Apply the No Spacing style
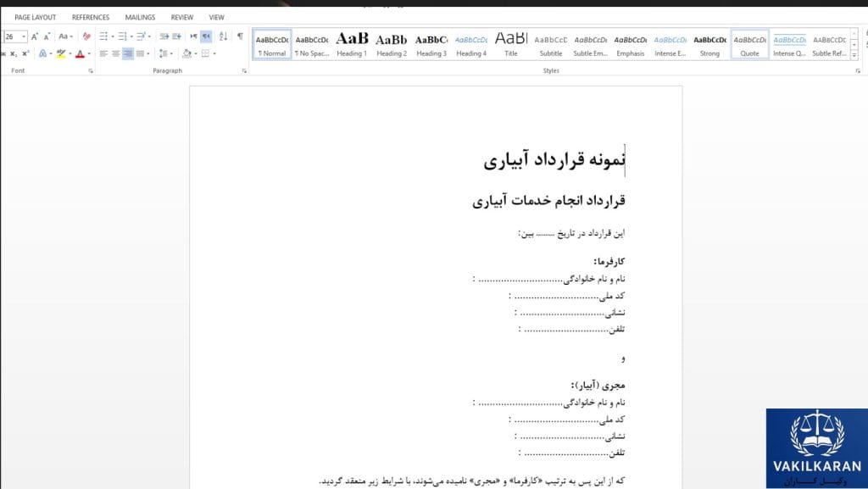Viewport: 868px width, 489px height. [x=312, y=45]
